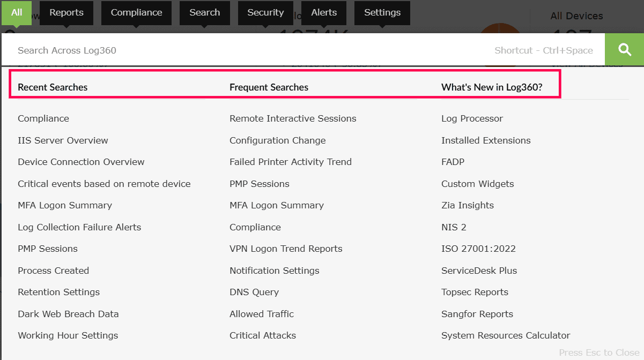This screenshot has width=644, height=360.
Task: Select Failed Printer Activity Trend
Action: 291,162
